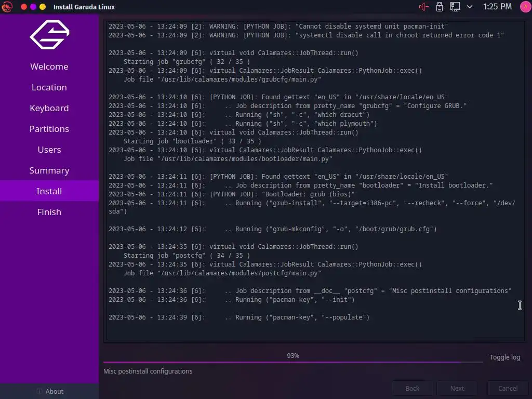This screenshot has width=532, height=399.
Task: Select the Finish step in sidebar
Action: coord(49,212)
